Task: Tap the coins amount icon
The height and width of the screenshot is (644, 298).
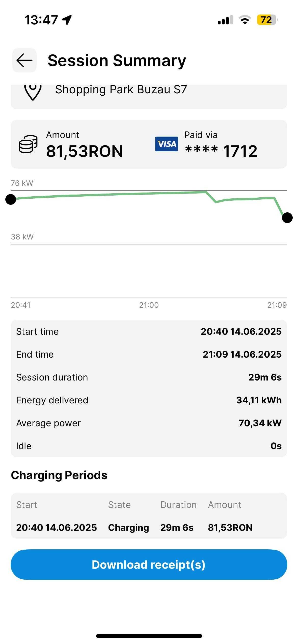Action: [28, 144]
